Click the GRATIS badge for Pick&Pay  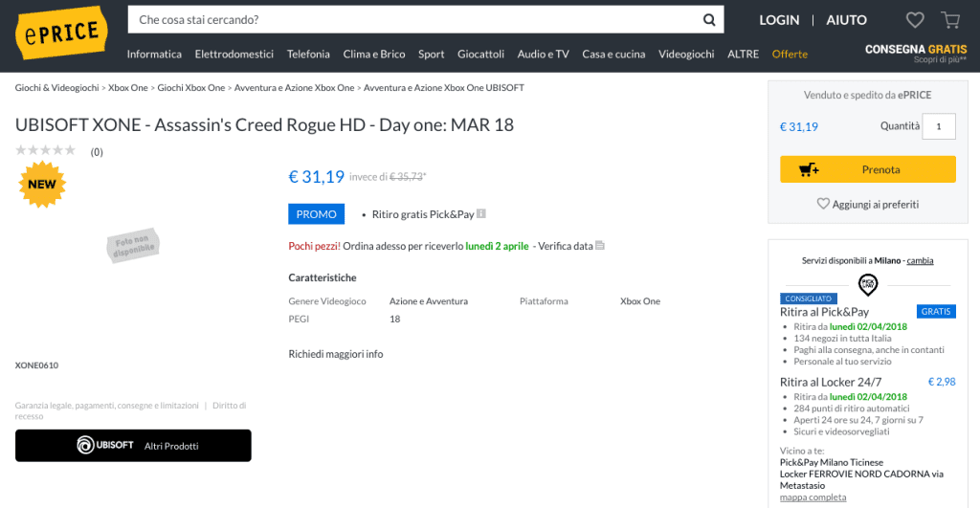(x=936, y=311)
